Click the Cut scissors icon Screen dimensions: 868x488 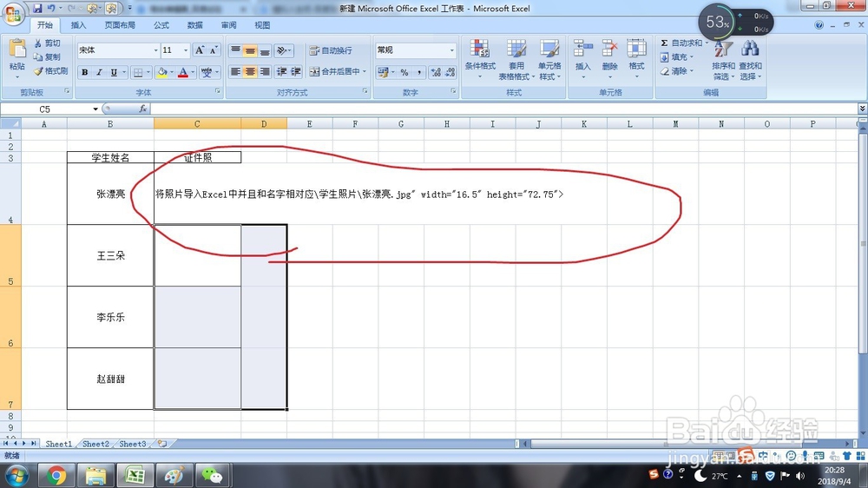37,43
